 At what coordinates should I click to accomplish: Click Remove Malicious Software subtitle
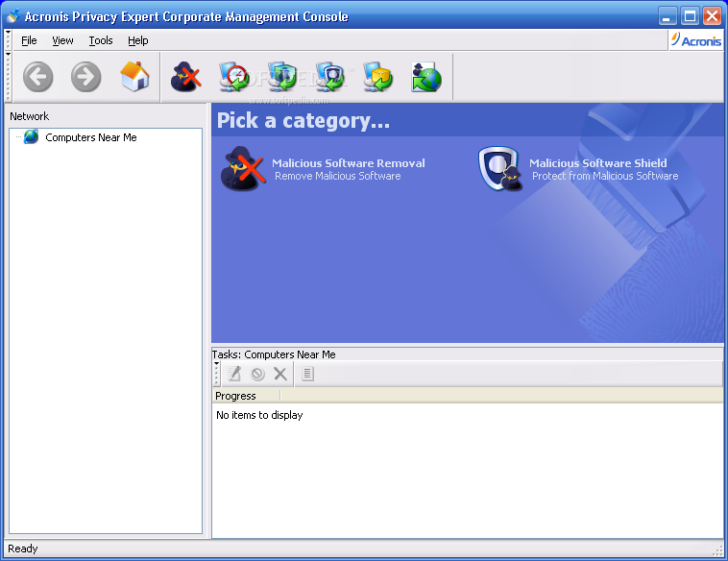coord(337,176)
